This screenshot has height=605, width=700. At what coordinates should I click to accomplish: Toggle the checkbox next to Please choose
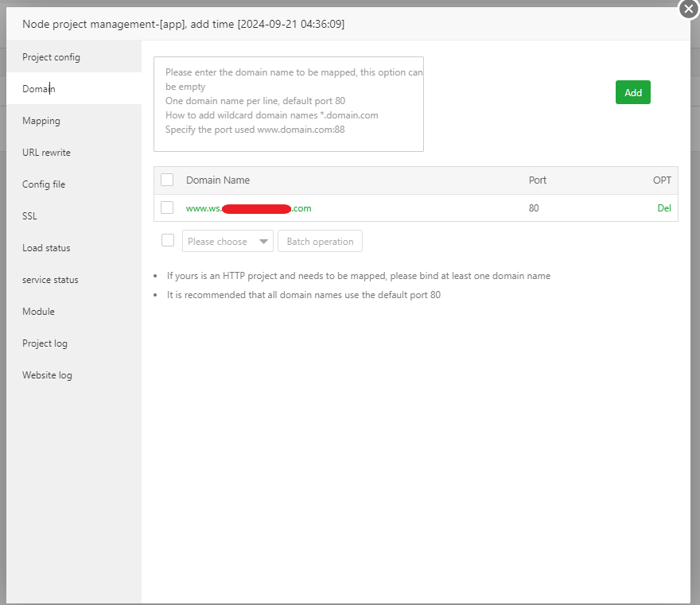coord(167,241)
